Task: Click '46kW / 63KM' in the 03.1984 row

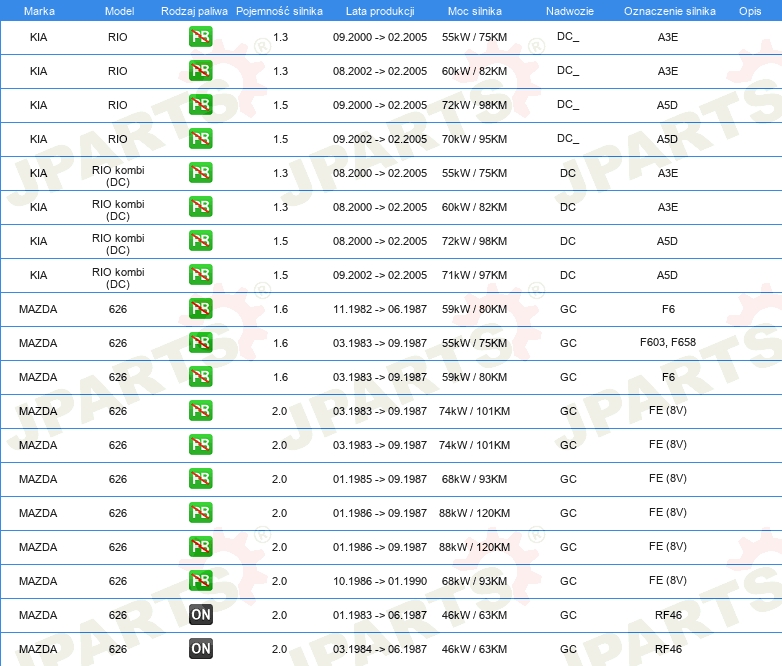Action: click(x=474, y=649)
